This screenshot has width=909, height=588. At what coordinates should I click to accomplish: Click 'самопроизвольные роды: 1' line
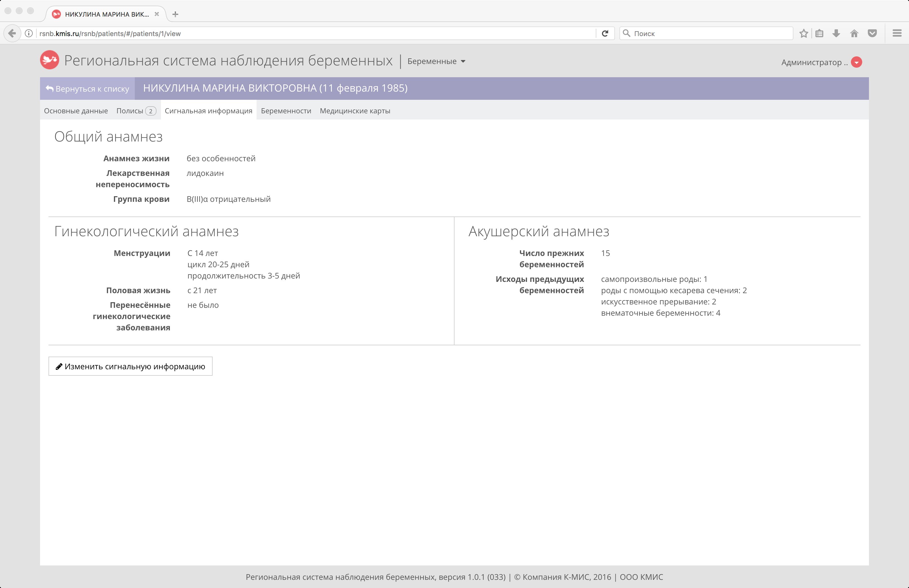(x=654, y=279)
